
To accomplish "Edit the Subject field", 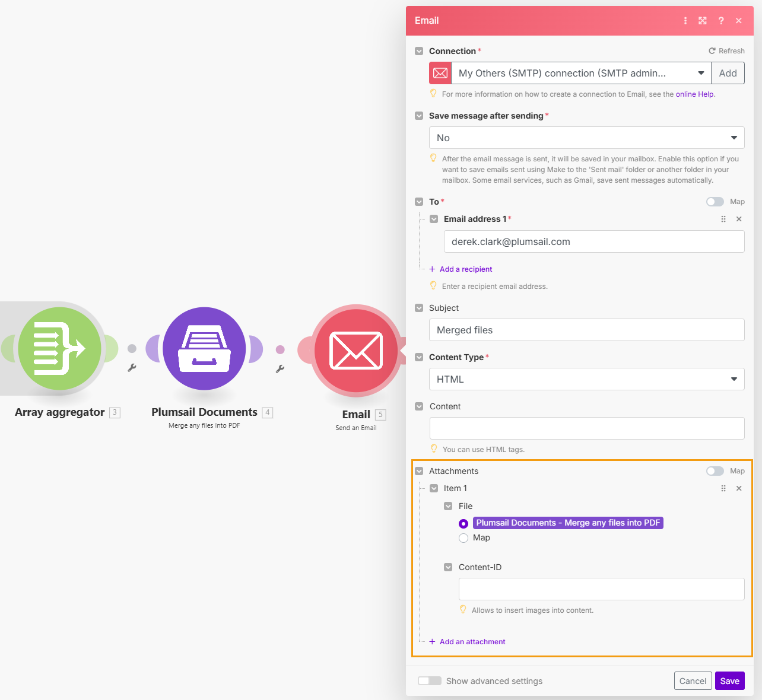I will point(587,330).
